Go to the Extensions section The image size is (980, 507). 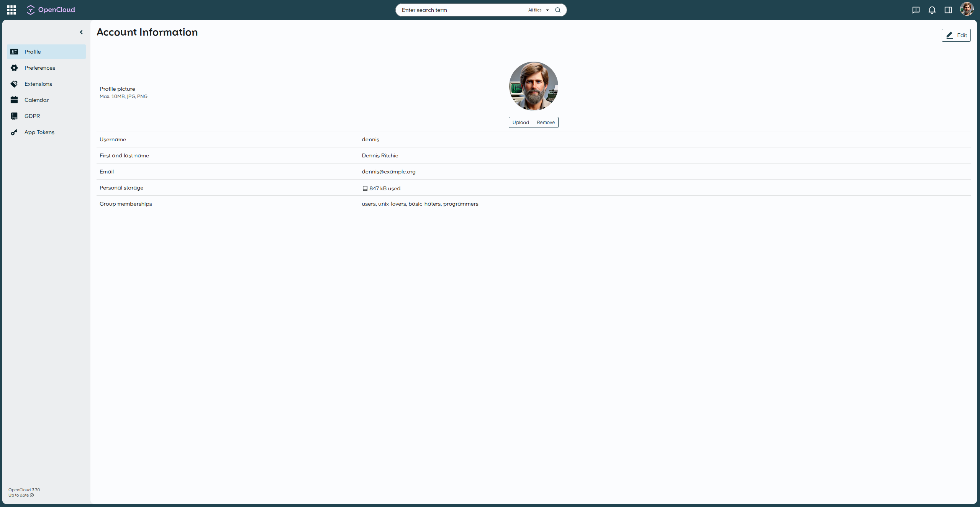pyautogui.click(x=38, y=84)
